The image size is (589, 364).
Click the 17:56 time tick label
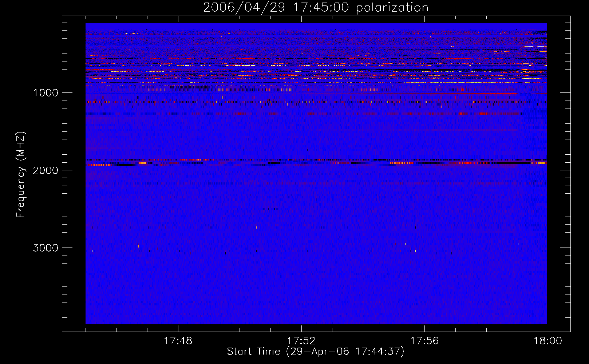coord(424,341)
